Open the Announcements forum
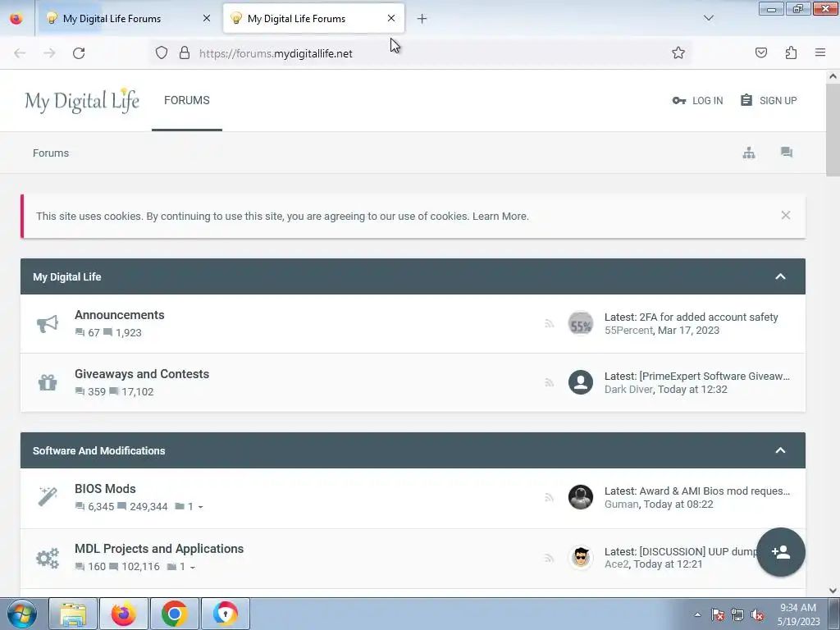Viewport: 840px width, 630px height. [120, 315]
